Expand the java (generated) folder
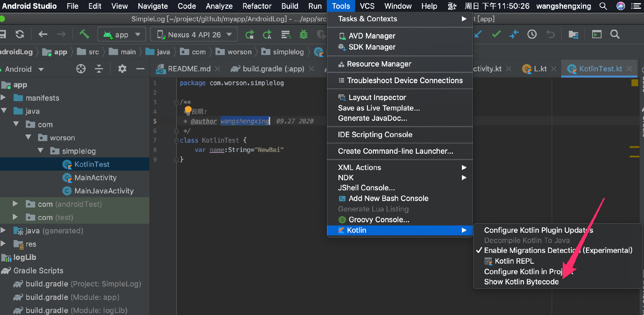 coord(4,230)
